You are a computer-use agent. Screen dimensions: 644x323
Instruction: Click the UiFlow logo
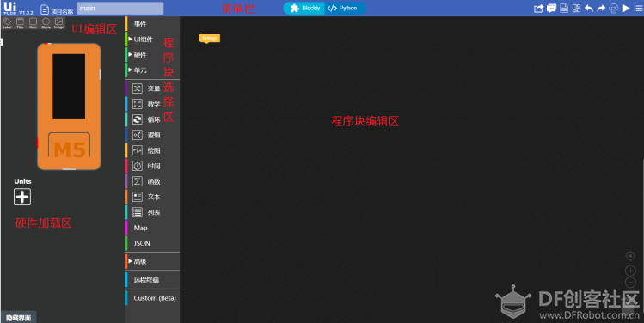click(x=9, y=8)
